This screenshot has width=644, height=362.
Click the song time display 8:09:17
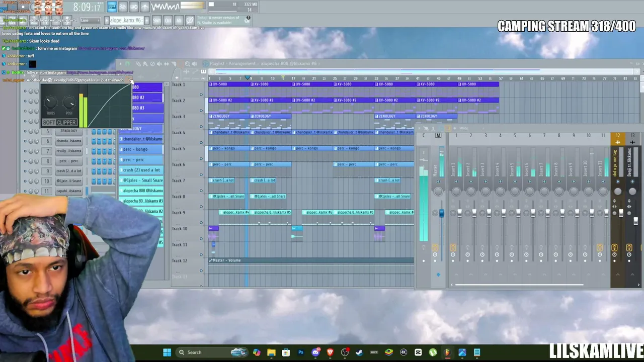pos(87,7)
